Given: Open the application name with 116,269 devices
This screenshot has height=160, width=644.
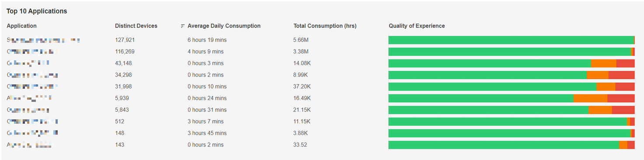Looking at the screenshot, I should click(33, 52).
